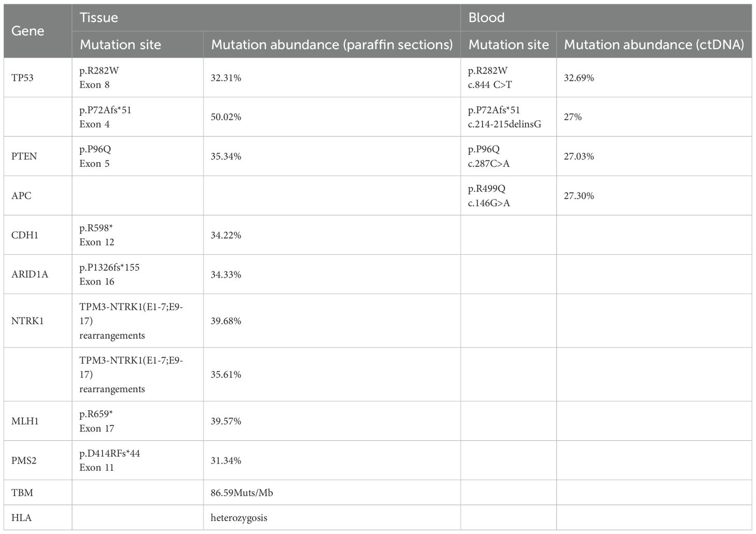This screenshot has height=534, width=756.
Task: Click the Gene column header
Action: click(x=28, y=31)
